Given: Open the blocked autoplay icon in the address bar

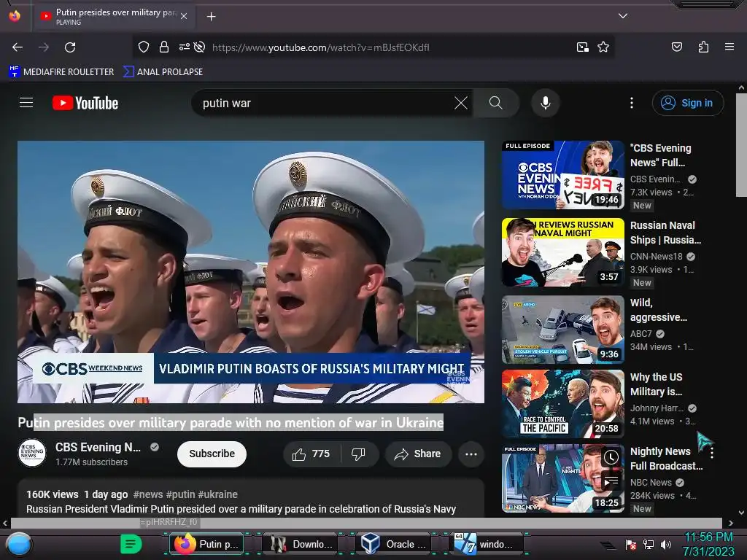Looking at the screenshot, I should point(200,47).
